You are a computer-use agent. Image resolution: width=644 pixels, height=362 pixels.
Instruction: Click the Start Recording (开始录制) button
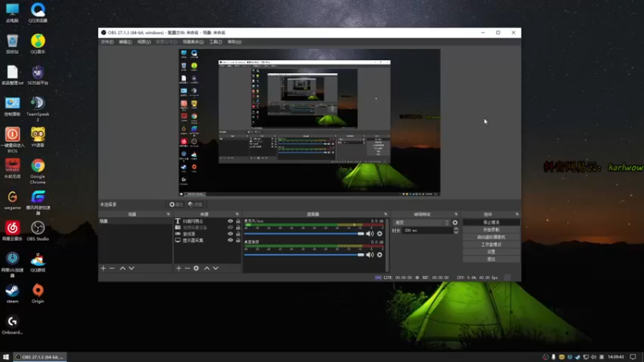pos(491,230)
